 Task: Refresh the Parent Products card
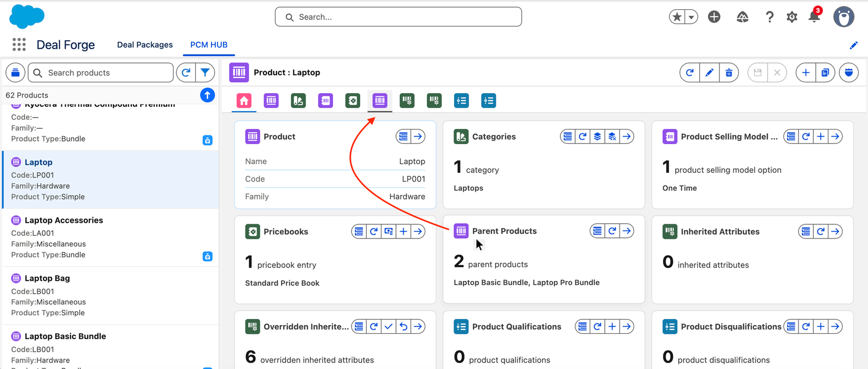(612, 231)
